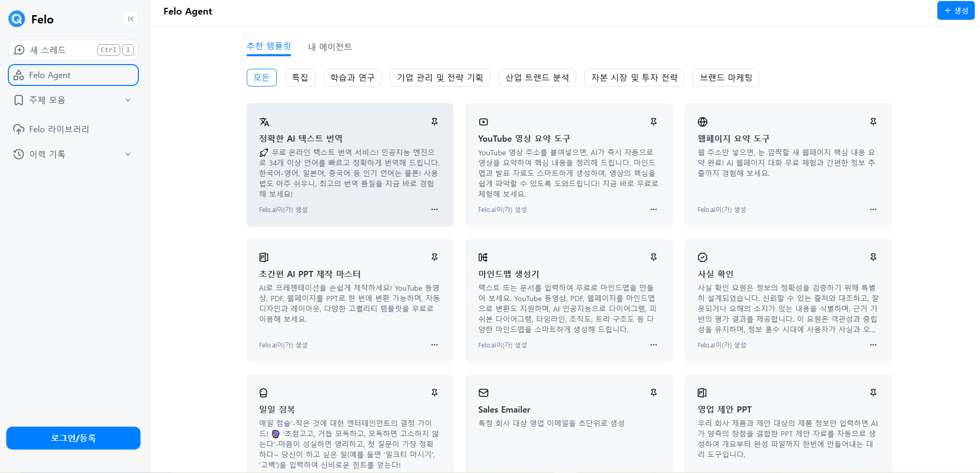Select the 산업 트렌드 분석 filter chip
Image resolution: width=980 pixels, height=473 pixels.
(537, 78)
